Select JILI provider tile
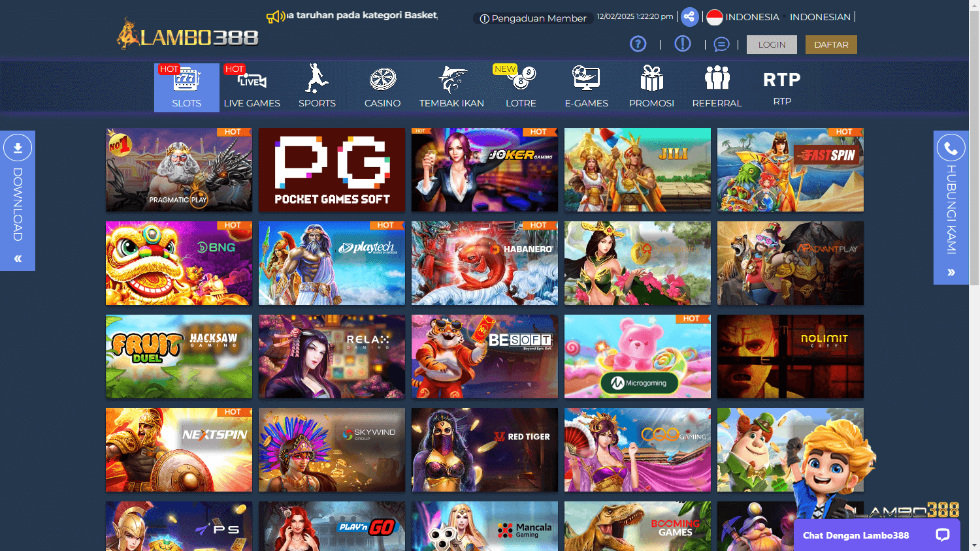The height and width of the screenshot is (551, 980). click(x=638, y=170)
